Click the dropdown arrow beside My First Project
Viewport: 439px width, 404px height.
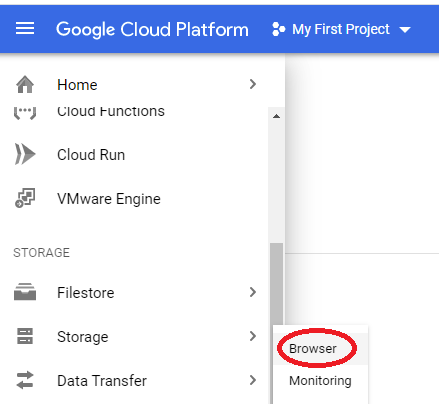tap(405, 30)
